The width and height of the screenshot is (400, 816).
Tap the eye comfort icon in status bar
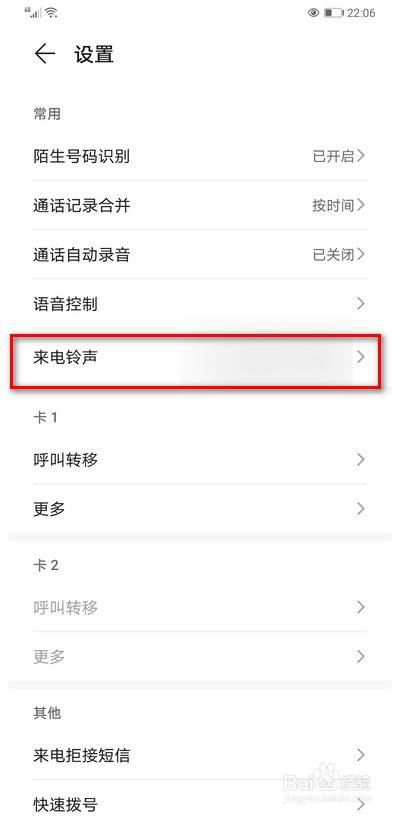coord(313,12)
